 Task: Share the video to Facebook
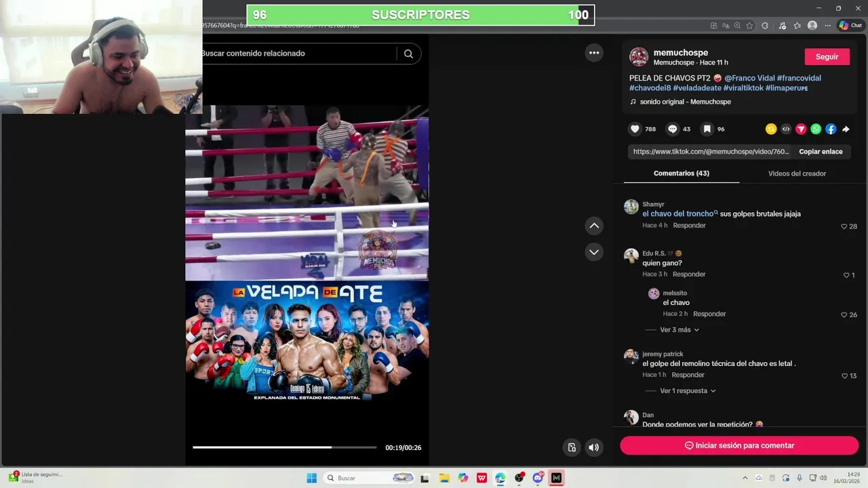[x=831, y=129]
